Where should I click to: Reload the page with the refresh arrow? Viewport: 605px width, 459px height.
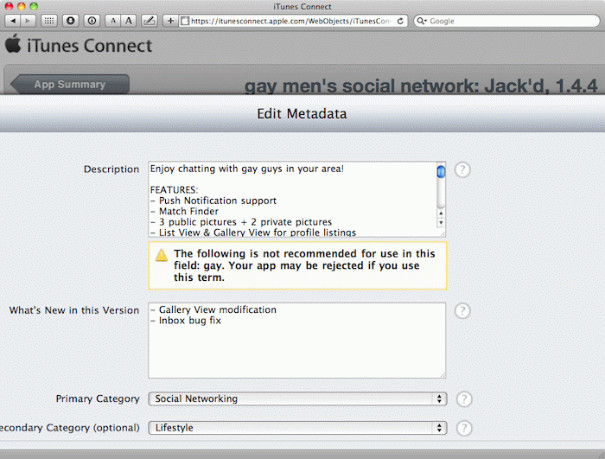click(x=401, y=21)
